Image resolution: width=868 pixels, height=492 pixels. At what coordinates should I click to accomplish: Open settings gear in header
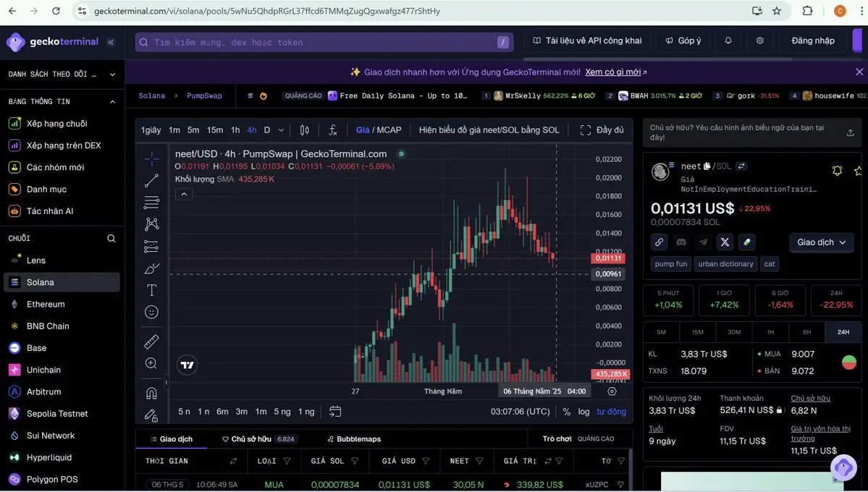pos(760,41)
